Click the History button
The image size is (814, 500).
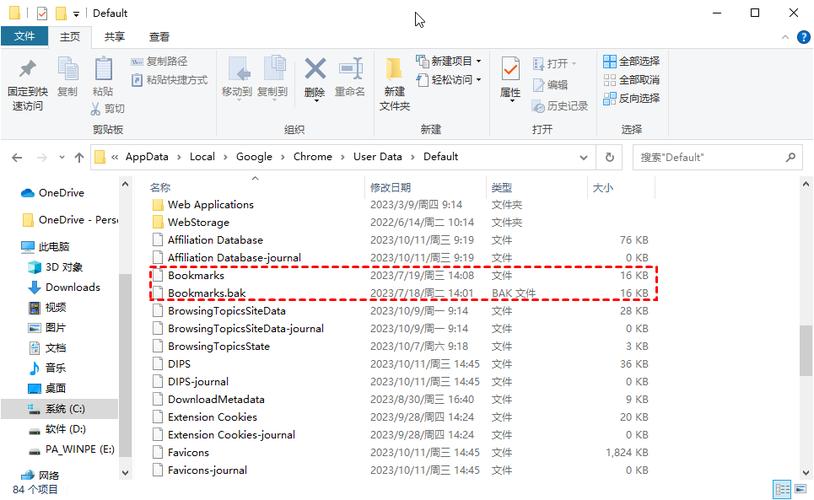tap(560, 106)
